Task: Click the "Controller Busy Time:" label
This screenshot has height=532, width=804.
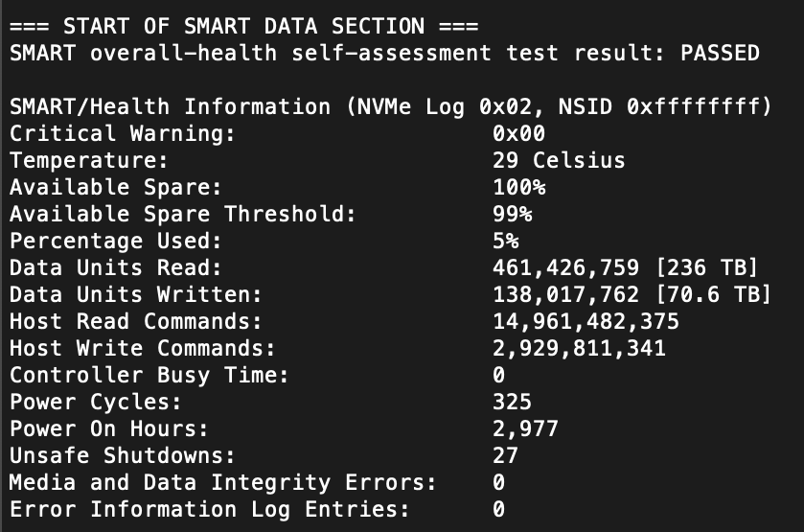Action: coord(150,375)
